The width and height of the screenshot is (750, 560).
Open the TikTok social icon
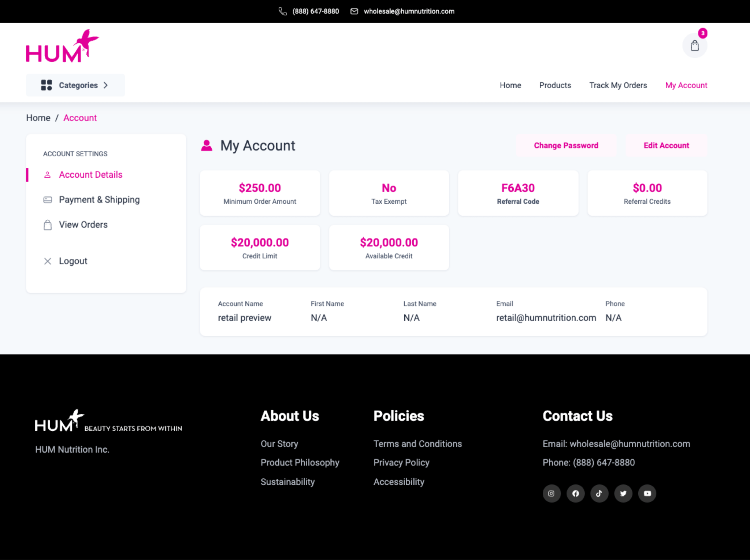point(599,493)
